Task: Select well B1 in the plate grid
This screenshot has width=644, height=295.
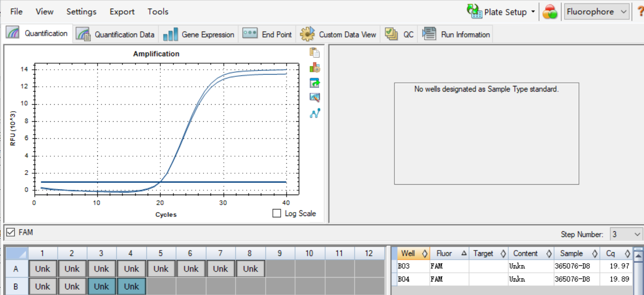Action: point(42,286)
